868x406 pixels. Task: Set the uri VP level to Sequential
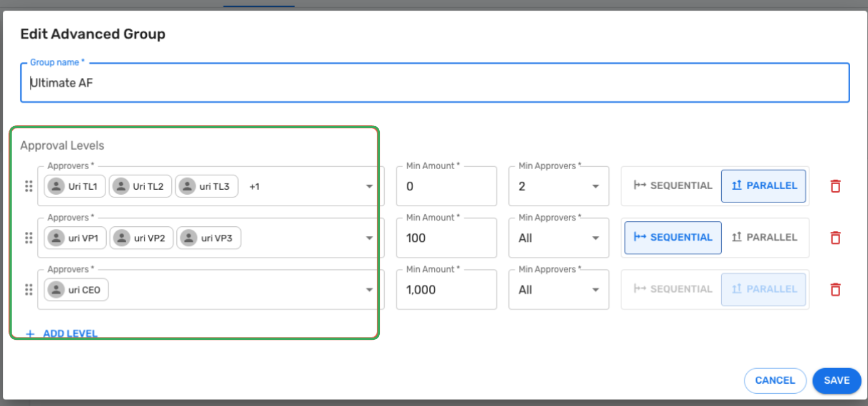tap(673, 237)
